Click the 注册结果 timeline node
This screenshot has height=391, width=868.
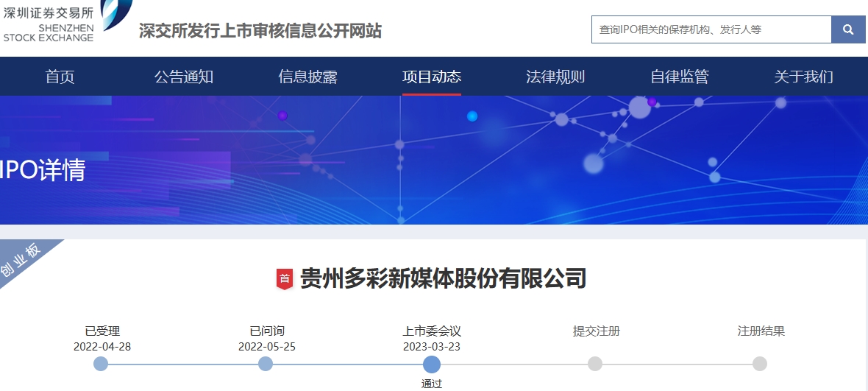[x=760, y=364]
